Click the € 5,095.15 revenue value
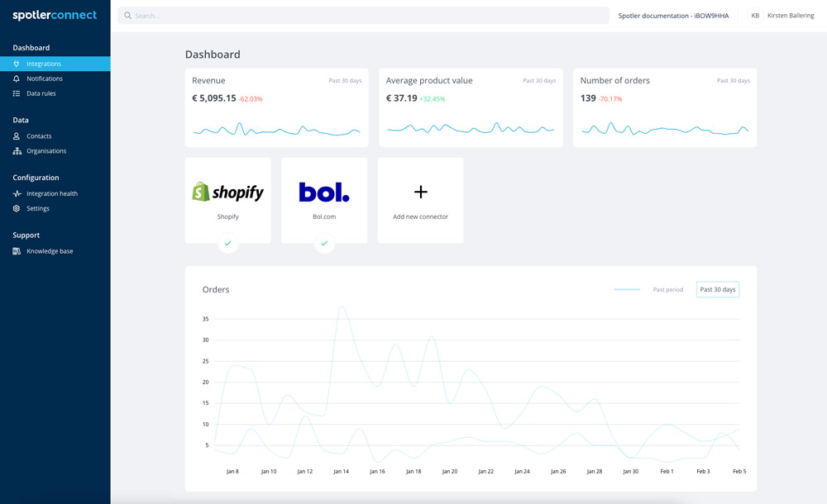Viewport: 827px width, 504px height. point(213,98)
